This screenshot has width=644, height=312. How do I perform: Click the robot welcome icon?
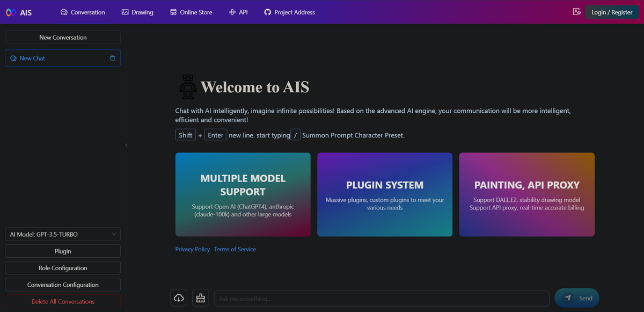(187, 87)
